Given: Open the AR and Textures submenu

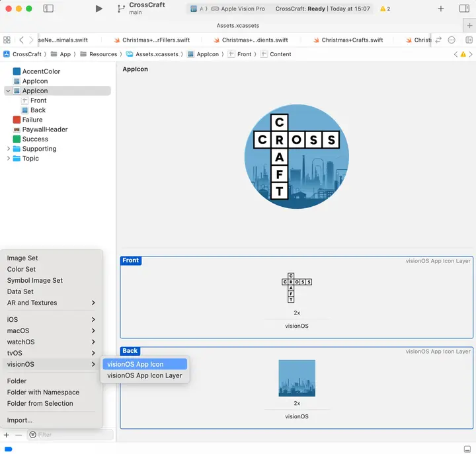Looking at the screenshot, I should tap(52, 303).
